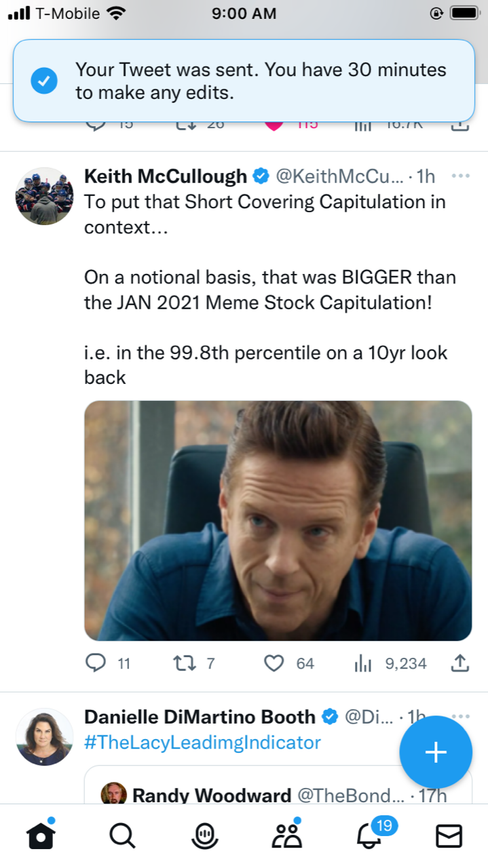The image size is (488, 868).
Task: Like Keith McCullough's tweet
Action: [274, 663]
